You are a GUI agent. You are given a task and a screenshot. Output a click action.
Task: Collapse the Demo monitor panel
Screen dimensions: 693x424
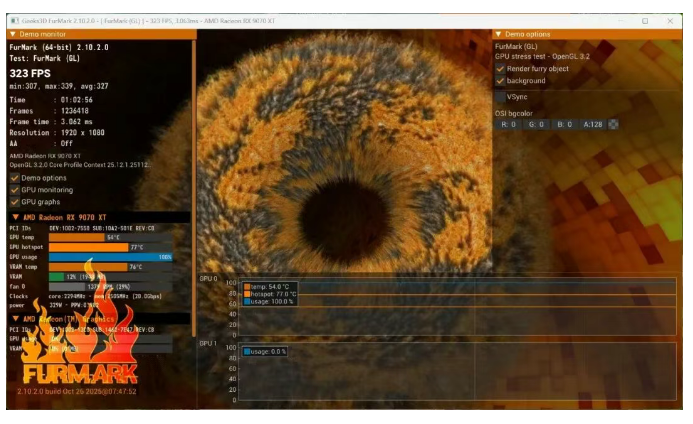tap(12, 34)
